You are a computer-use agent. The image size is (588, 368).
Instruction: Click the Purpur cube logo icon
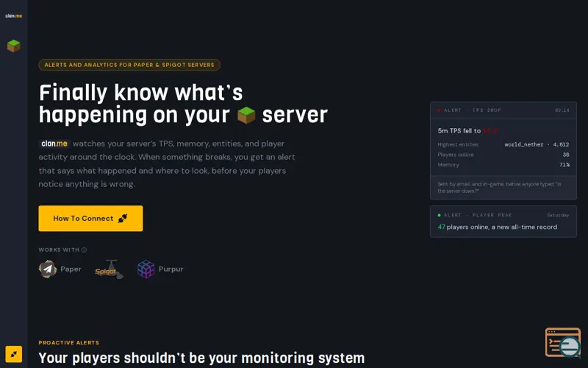(146, 269)
